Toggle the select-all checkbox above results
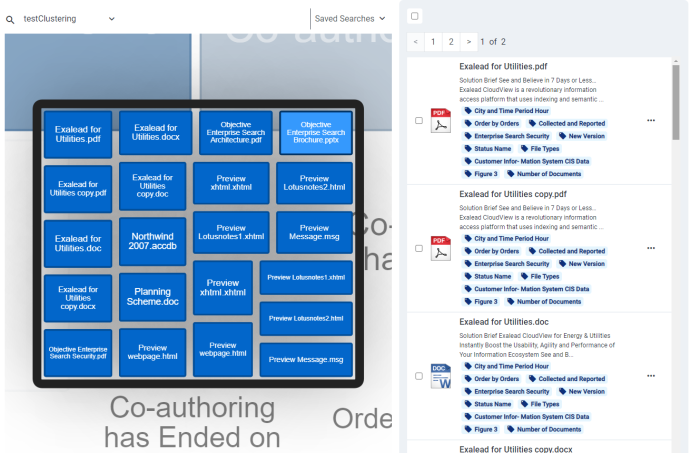The width and height of the screenshot is (691, 453). pos(415,16)
